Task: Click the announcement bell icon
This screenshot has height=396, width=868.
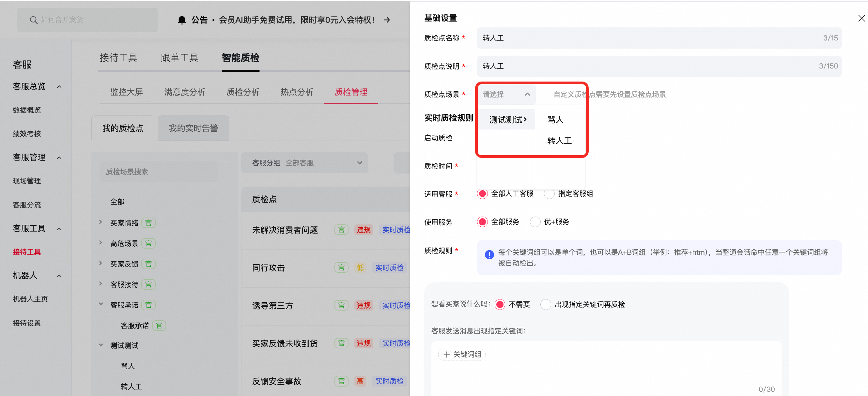Action: pos(182,20)
